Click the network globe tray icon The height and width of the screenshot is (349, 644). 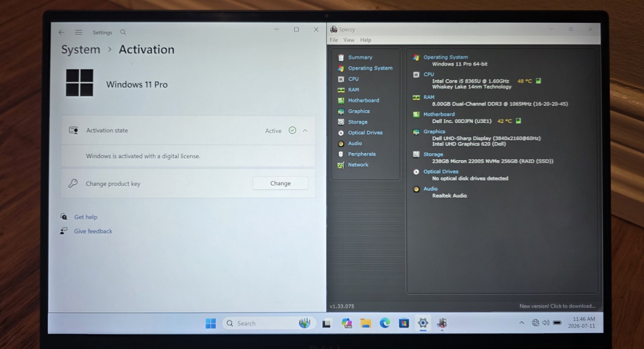(x=535, y=323)
